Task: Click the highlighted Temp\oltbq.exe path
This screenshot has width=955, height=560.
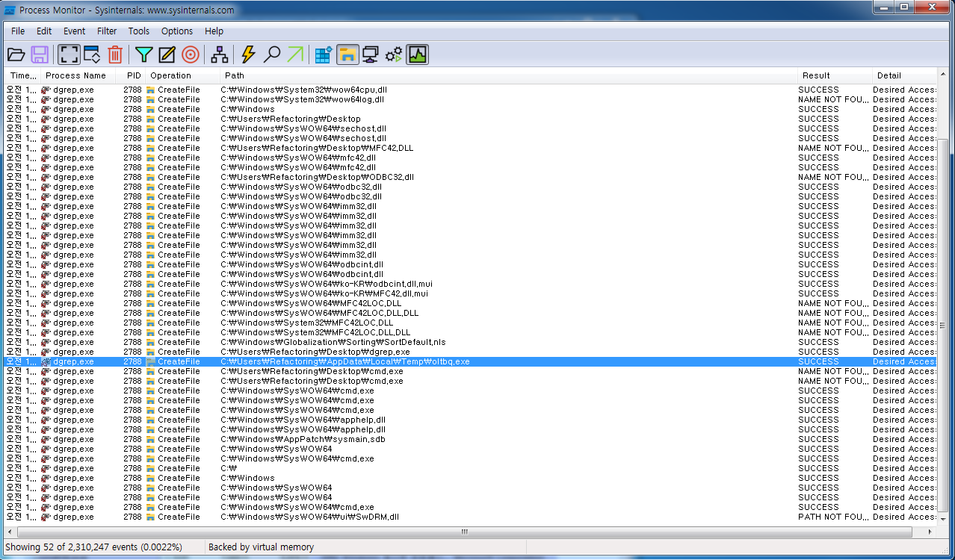Action: pyautogui.click(x=345, y=361)
